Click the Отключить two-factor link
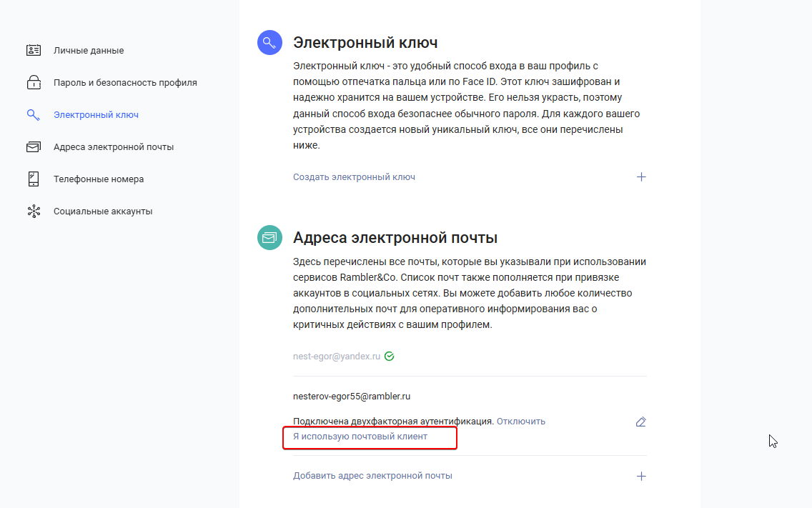Viewport: 812px width, 508px height. click(521, 422)
